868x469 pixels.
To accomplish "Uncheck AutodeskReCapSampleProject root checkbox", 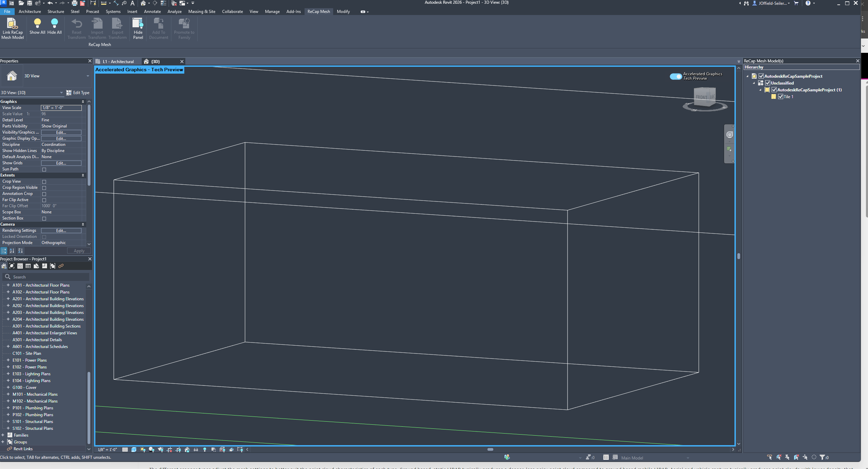I will (x=761, y=76).
